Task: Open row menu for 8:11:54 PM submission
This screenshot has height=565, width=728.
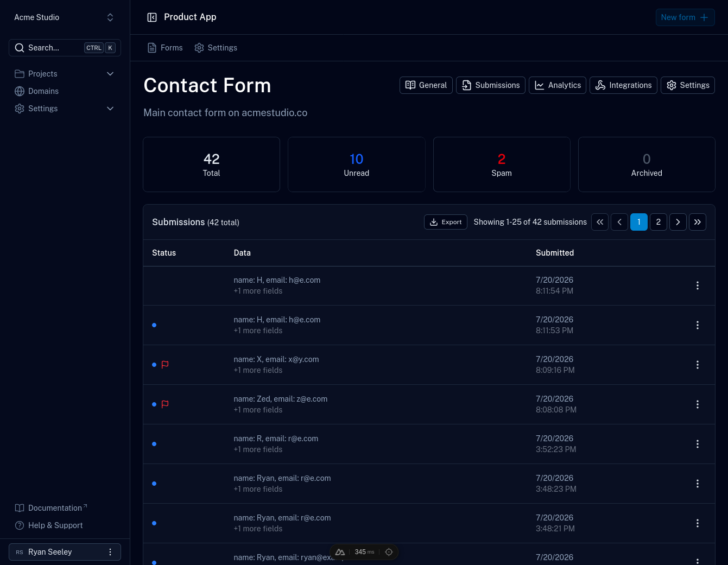Action: coord(698,285)
